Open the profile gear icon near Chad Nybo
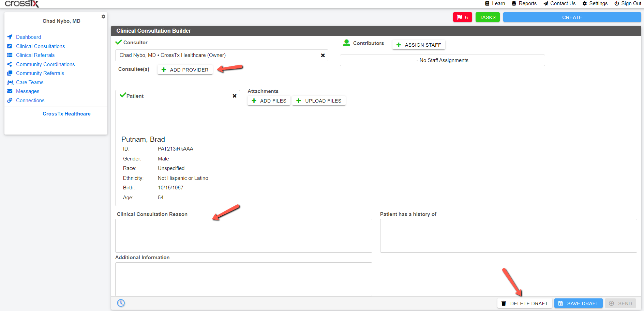Image resolution: width=644 pixels, height=311 pixels. click(103, 16)
